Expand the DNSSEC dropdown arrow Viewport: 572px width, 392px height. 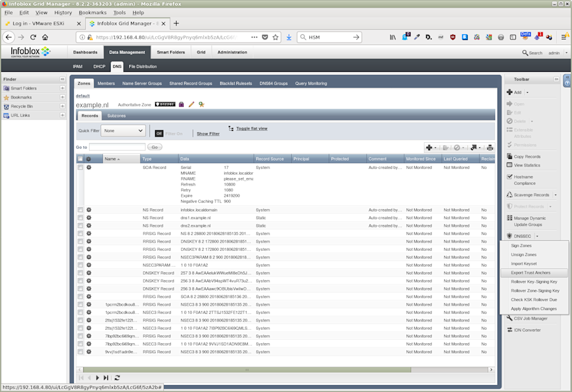pos(537,236)
